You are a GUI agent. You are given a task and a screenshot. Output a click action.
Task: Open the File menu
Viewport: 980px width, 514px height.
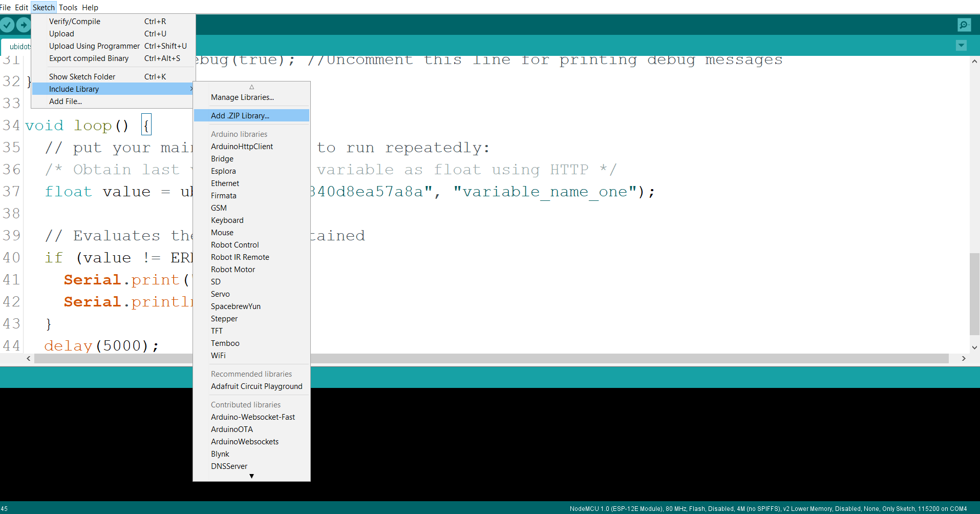[5, 7]
